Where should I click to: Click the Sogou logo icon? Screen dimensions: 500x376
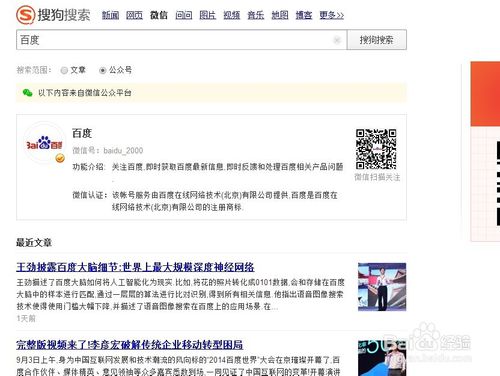[26, 15]
